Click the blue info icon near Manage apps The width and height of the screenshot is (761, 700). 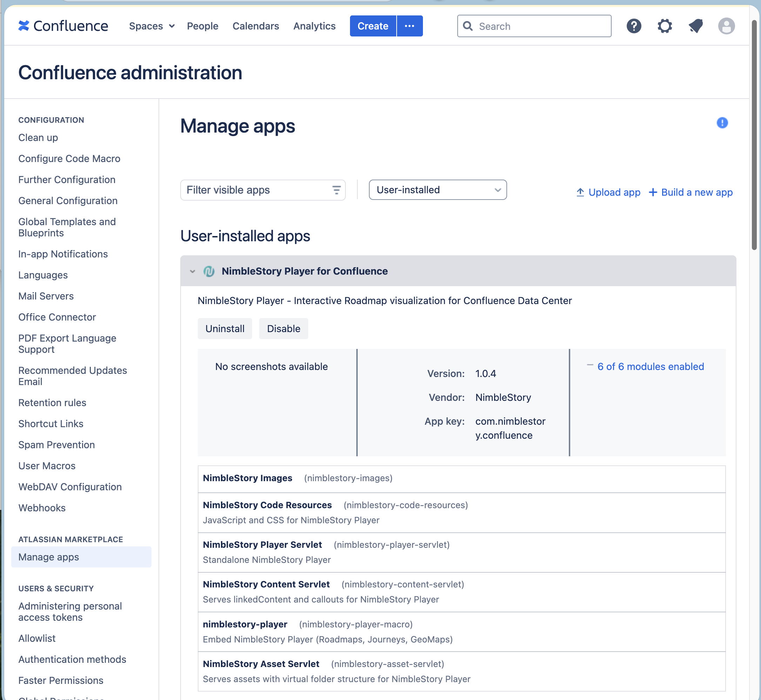[x=722, y=122]
